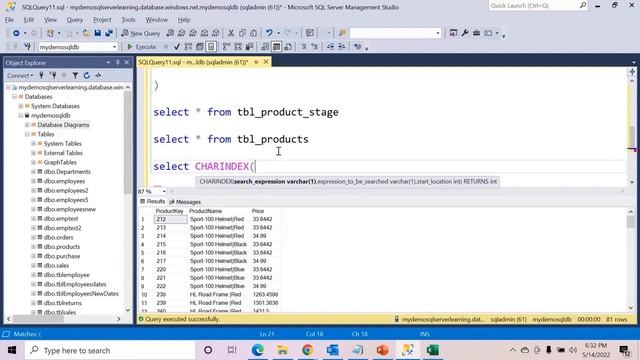This screenshot has width=640, height=360.
Task: Expand the dbo.orders table node
Action: coord(33,238)
